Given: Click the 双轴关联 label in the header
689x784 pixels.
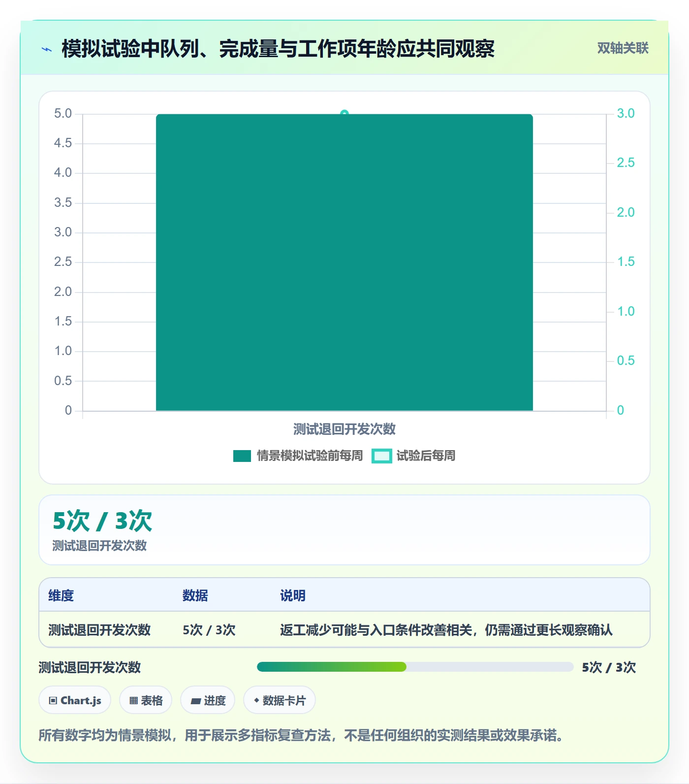Looking at the screenshot, I should tap(623, 48).
